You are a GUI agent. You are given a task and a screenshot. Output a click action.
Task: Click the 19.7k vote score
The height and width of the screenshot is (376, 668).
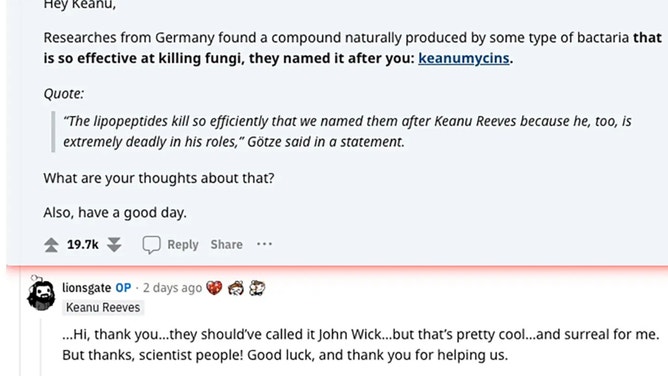point(83,244)
